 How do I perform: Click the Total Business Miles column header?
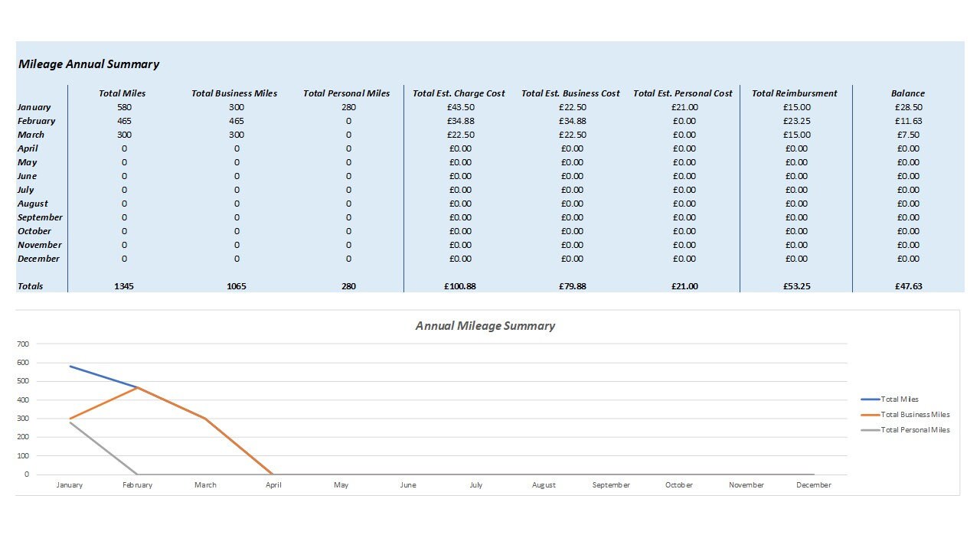(x=234, y=93)
